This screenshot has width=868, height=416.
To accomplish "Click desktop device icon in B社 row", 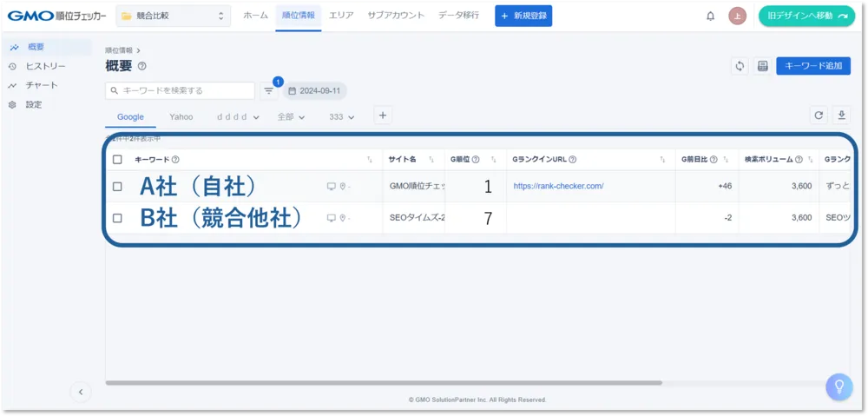I will click(x=331, y=218).
